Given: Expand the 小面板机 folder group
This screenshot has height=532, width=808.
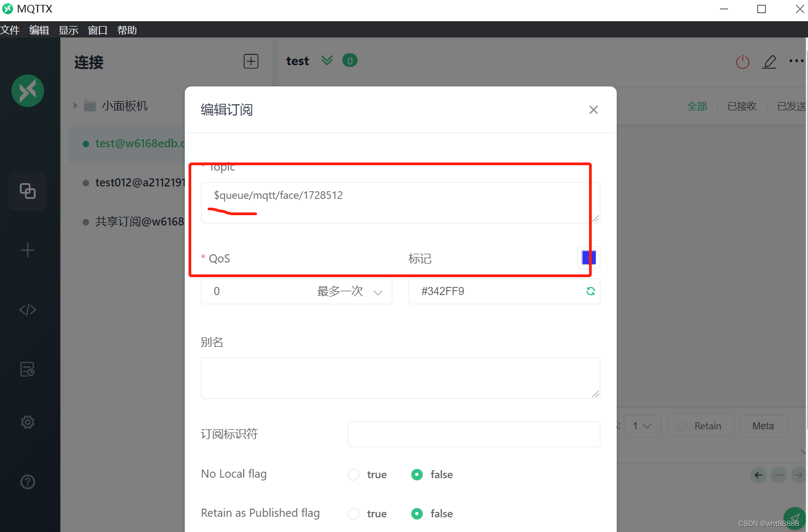Looking at the screenshot, I should (76, 106).
